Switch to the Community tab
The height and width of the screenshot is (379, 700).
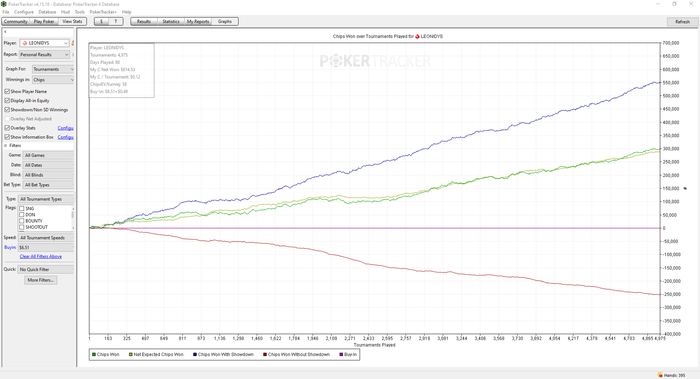coord(16,21)
